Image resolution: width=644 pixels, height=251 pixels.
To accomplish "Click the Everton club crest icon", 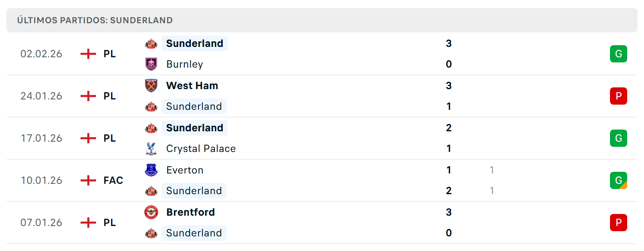I will coord(151,170).
